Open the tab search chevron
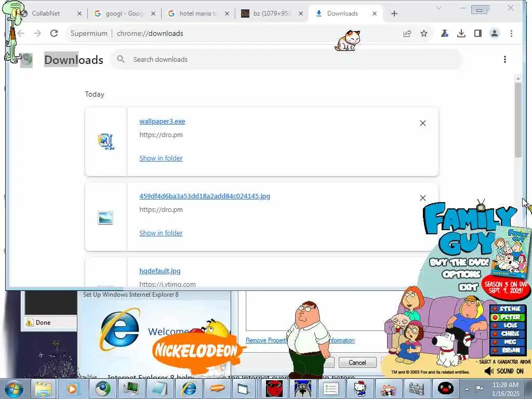Screen dimensions: 532x399 click(x=438, y=8)
